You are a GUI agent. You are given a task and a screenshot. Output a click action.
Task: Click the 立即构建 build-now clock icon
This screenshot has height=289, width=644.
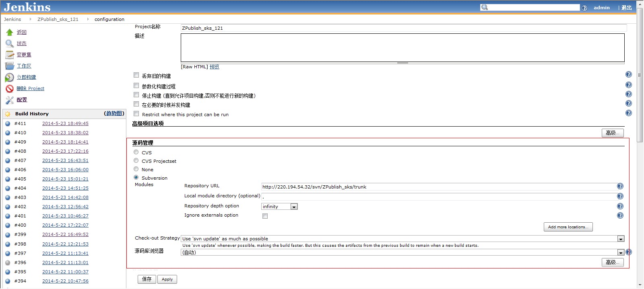click(10, 77)
